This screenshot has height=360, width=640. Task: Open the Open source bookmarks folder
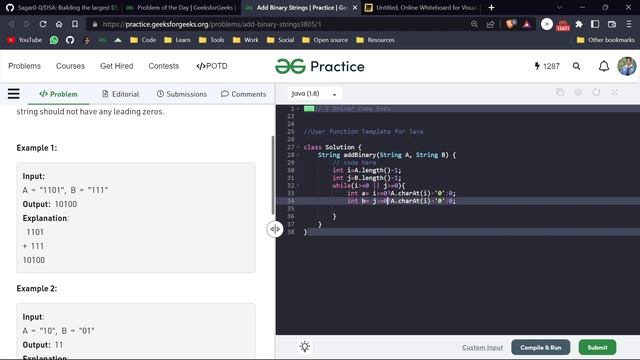[x=325, y=40]
